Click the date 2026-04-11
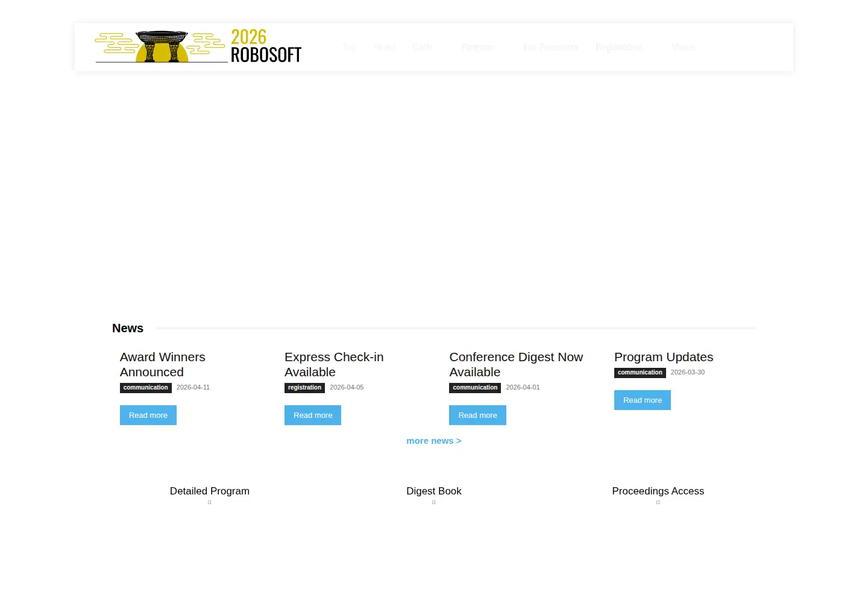The image size is (868, 603). [x=193, y=388]
